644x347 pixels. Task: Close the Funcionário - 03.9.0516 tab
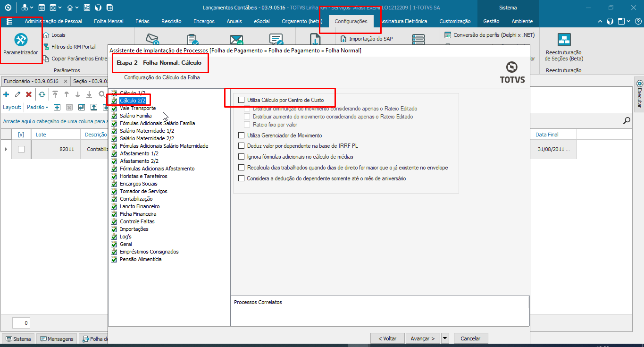click(x=66, y=81)
